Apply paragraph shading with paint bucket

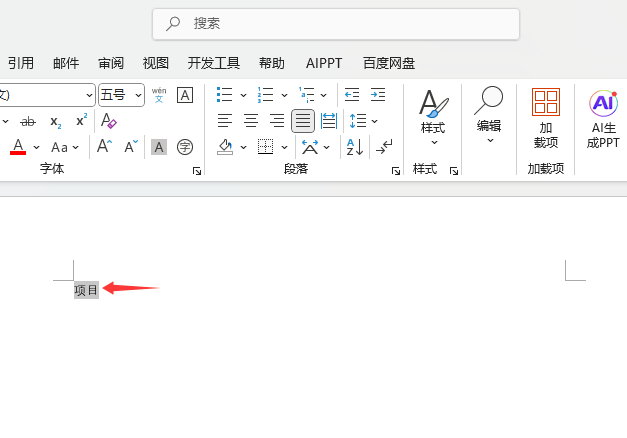pos(225,147)
